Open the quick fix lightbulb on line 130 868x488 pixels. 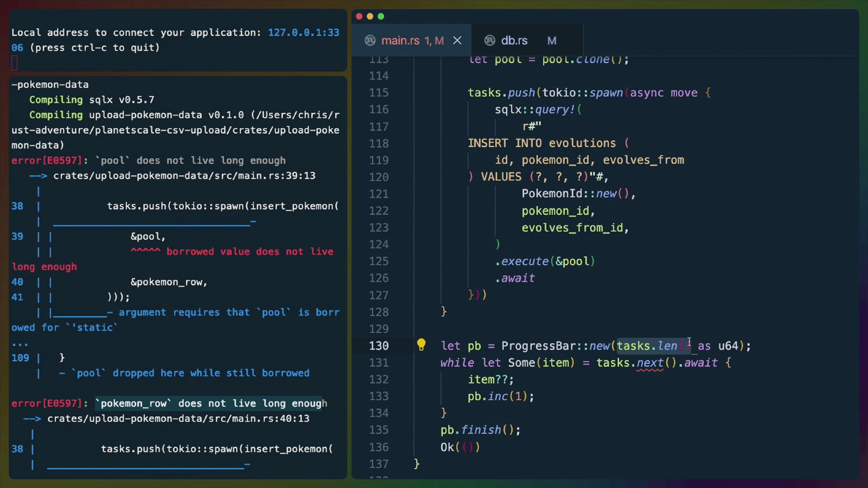click(x=421, y=344)
